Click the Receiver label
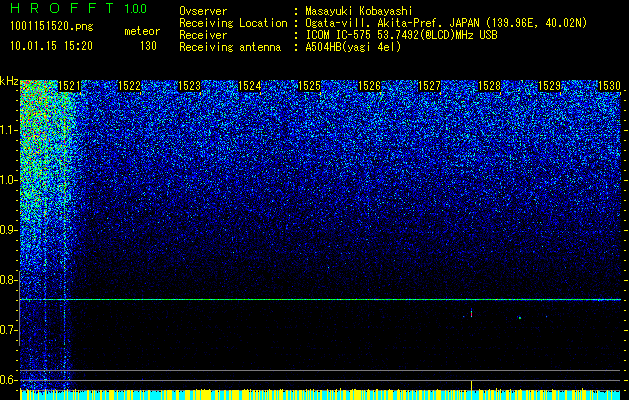 click(x=203, y=35)
